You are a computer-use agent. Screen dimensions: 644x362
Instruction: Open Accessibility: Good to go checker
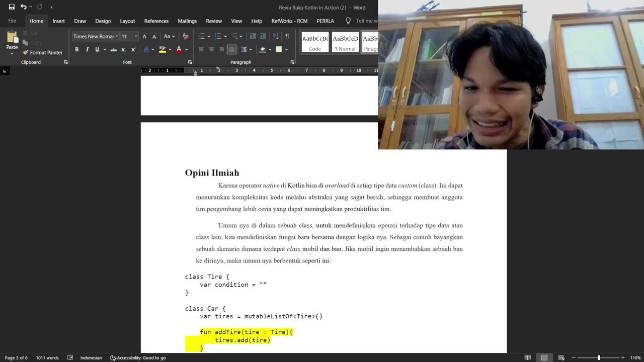138,358
